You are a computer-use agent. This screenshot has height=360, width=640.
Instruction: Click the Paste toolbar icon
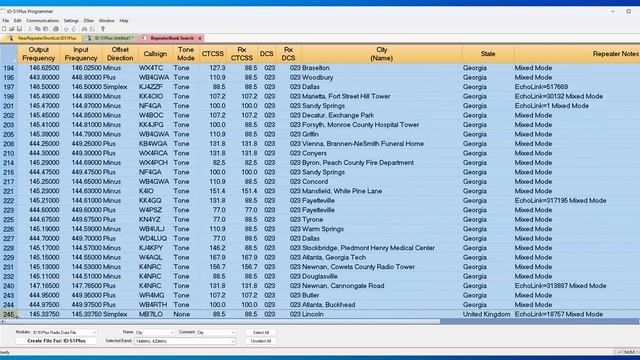coord(45,29)
